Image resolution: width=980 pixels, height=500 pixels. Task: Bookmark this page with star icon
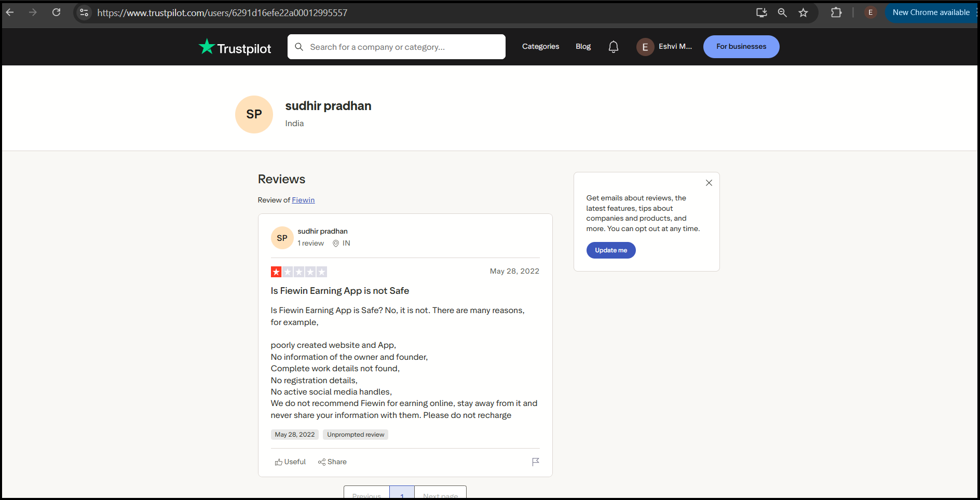click(803, 12)
